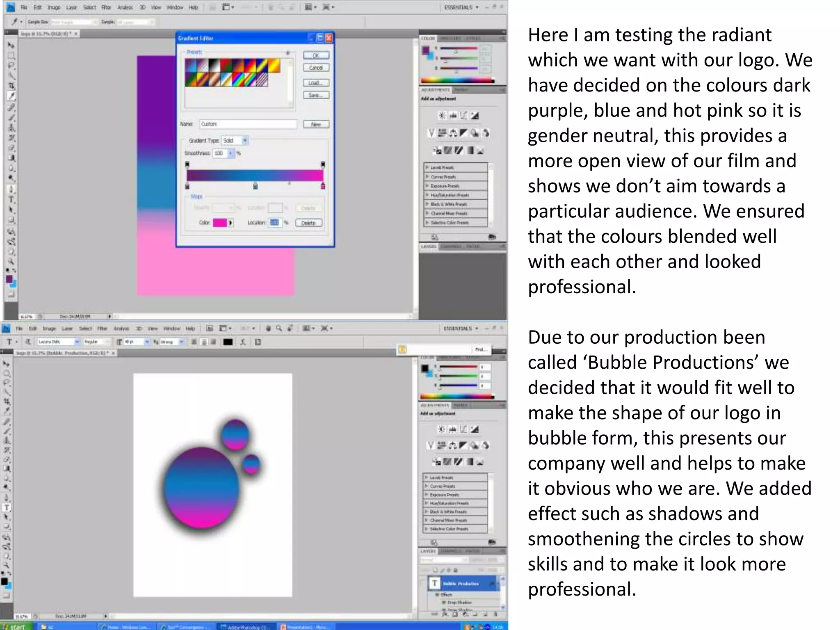Open the font family dropdown
The width and height of the screenshot is (840, 630).
77,342
